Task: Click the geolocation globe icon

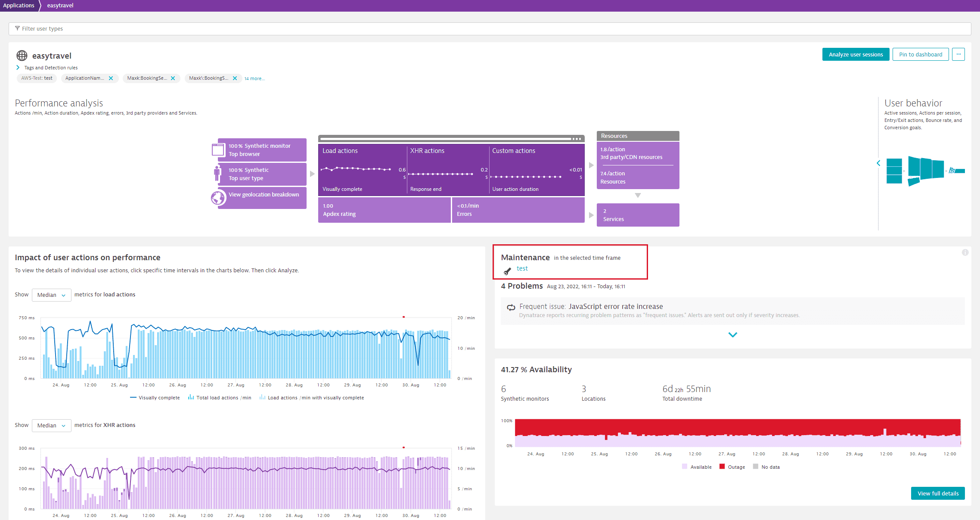Action: 218,198
